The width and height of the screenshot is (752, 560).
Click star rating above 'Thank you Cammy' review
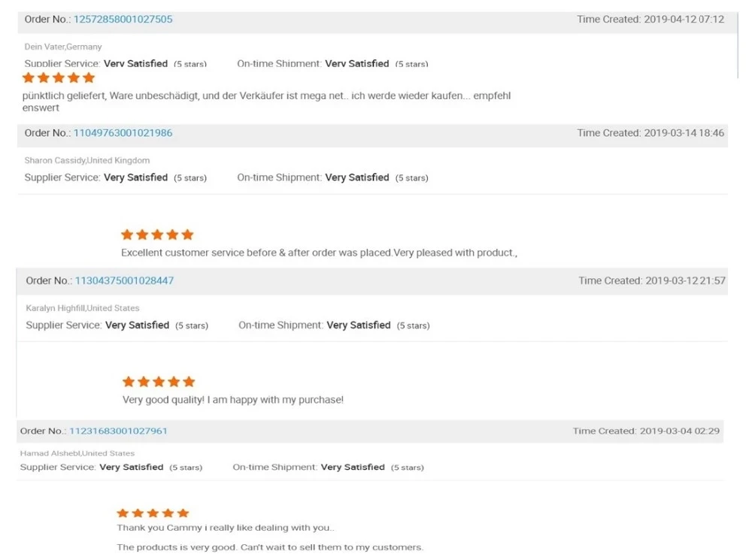(x=153, y=513)
